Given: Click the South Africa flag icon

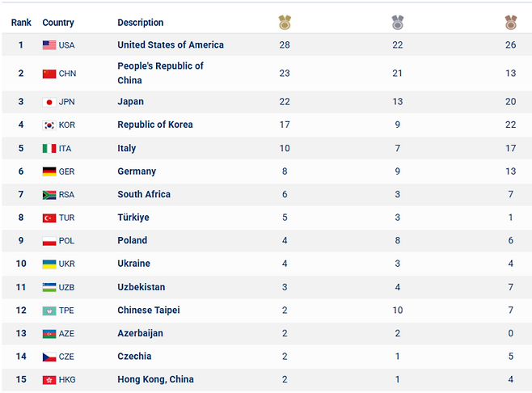Looking at the screenshot, I should 49,195.
